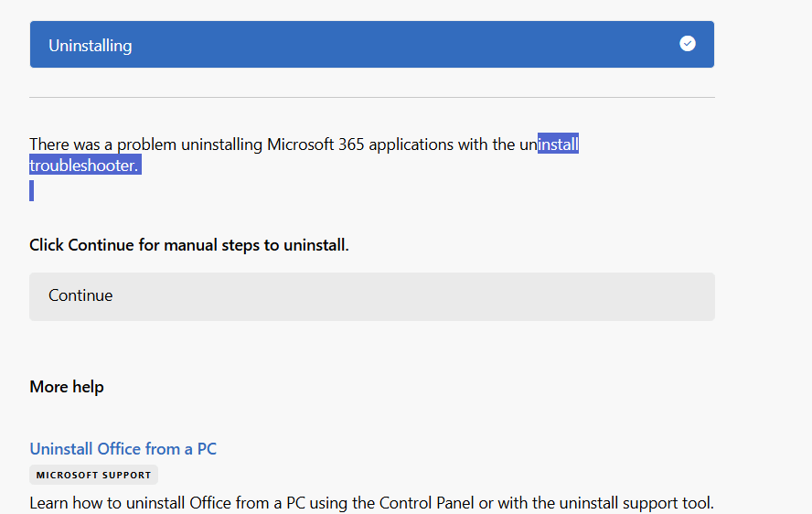Click the highlighted blank line below troubleshooter
812x514 pixels.
[32, 190]
